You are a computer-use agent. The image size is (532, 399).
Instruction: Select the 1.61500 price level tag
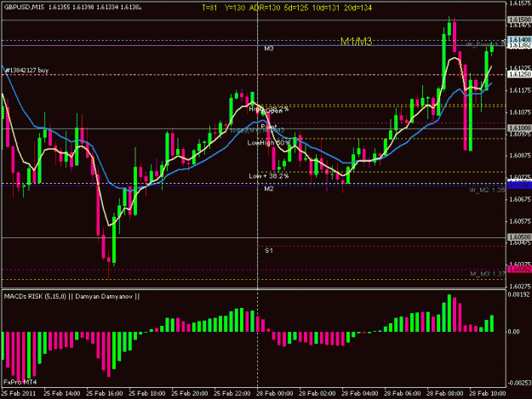point(519,20)
